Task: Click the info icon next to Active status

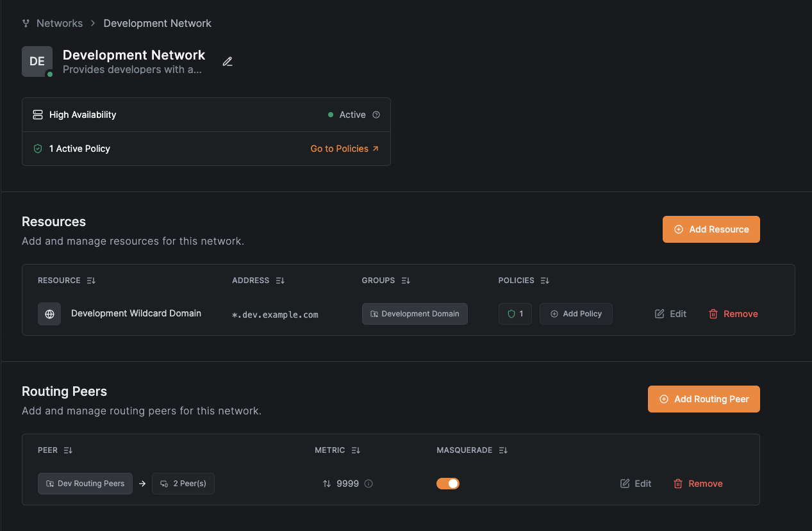Action: click(377, 114)
